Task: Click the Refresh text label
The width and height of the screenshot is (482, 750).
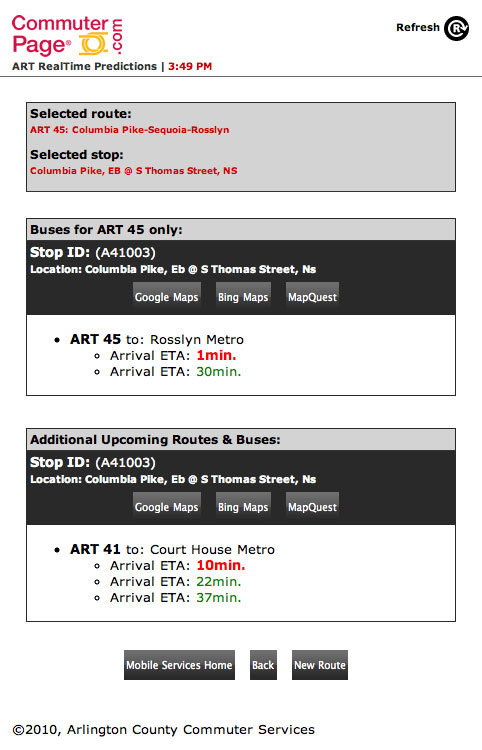Action: click(x=417, y=27)
